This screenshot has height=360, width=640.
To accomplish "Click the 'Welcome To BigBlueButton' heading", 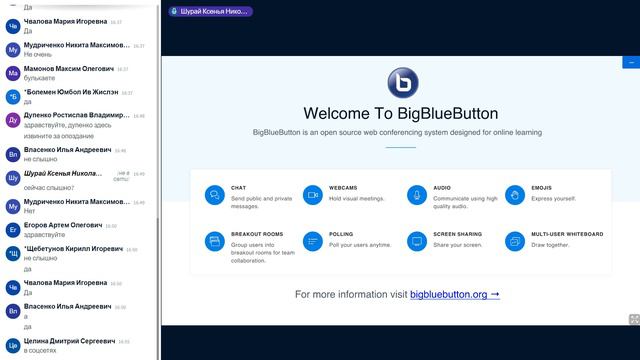I will [401, 113].
